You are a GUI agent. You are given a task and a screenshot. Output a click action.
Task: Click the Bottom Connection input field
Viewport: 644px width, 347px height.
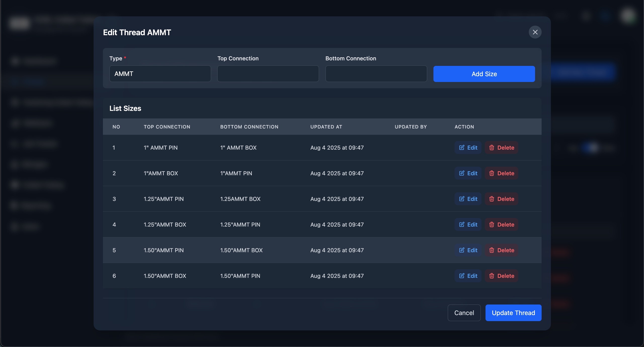click(376, 74)
